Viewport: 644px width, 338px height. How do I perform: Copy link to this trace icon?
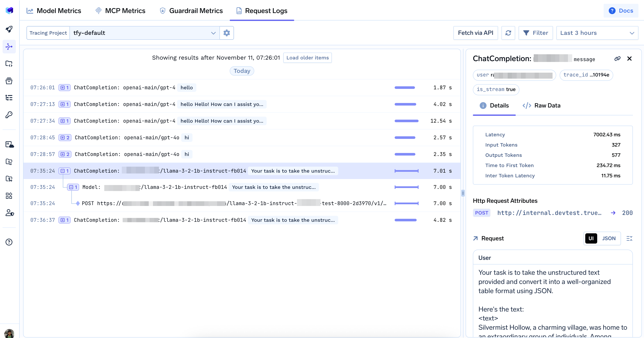click(x=617, y=59)
